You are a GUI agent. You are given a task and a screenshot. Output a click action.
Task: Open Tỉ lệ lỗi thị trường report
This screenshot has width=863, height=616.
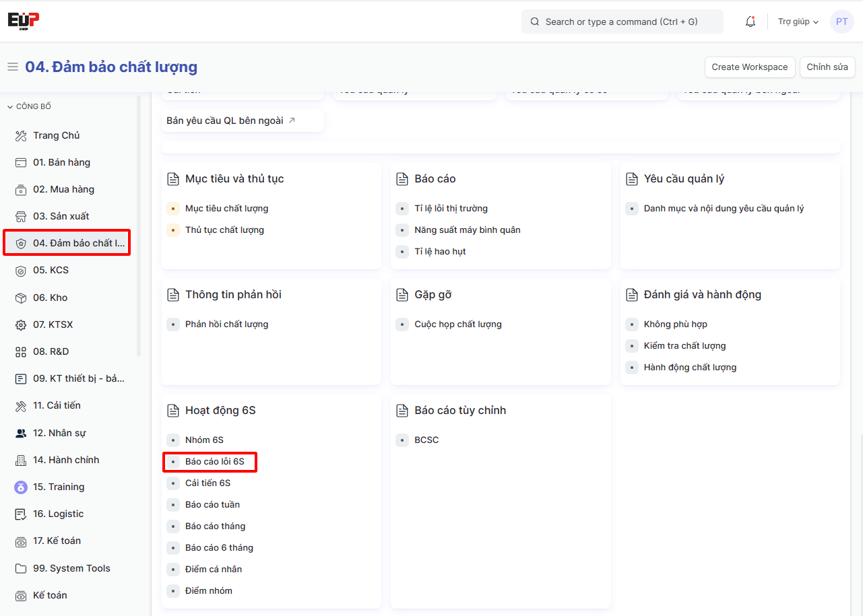click(451, 209)
